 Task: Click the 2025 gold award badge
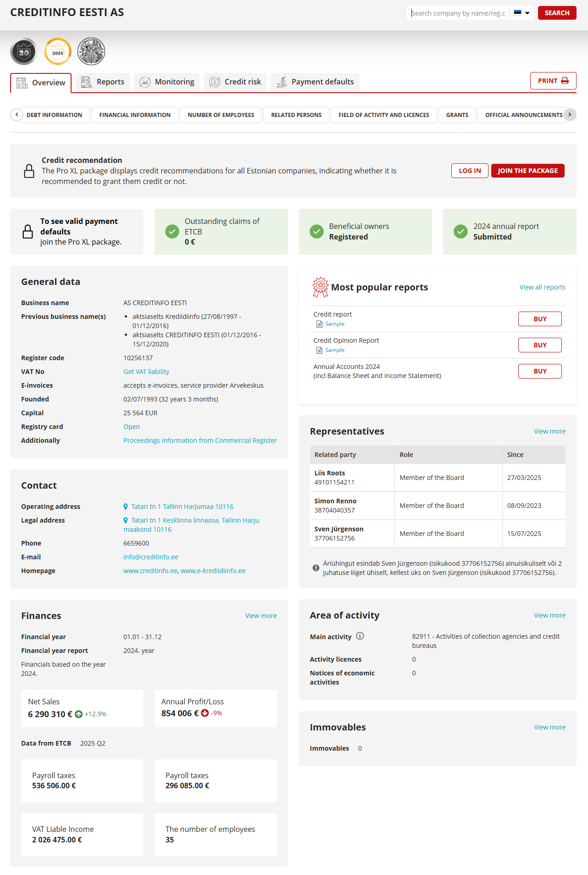coord(58,52)
